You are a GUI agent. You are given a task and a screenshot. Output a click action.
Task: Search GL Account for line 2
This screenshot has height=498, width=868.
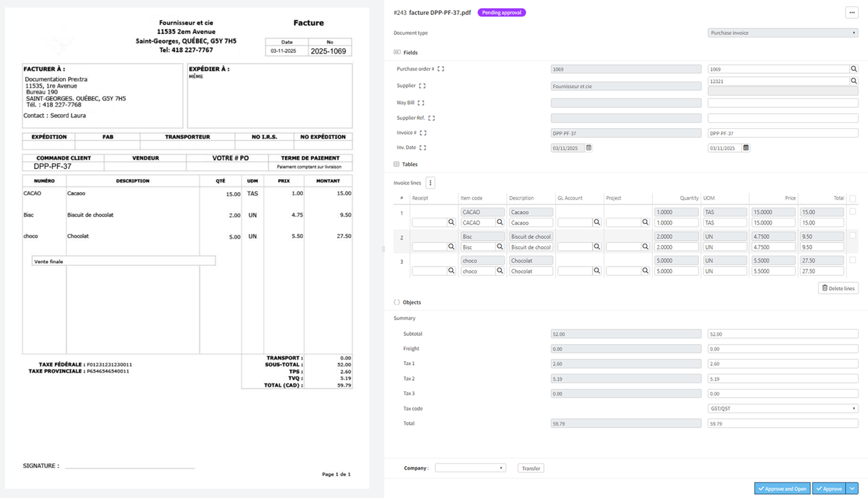(597, 247)
